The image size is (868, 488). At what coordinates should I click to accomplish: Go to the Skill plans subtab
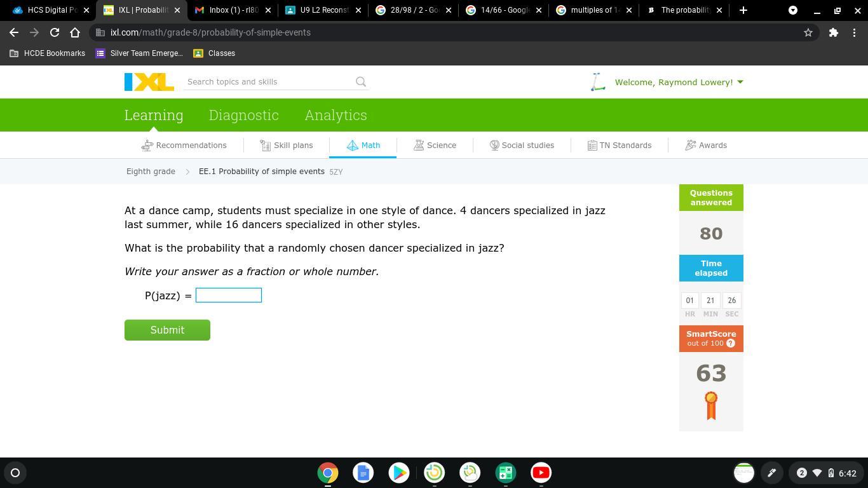[x=287, y=146]
